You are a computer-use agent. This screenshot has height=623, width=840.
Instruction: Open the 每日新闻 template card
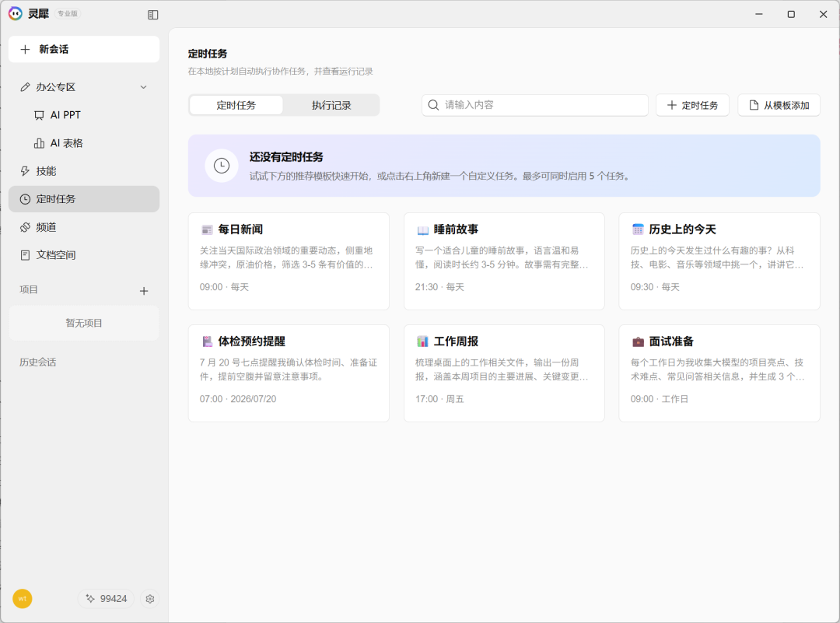point(289,261)
